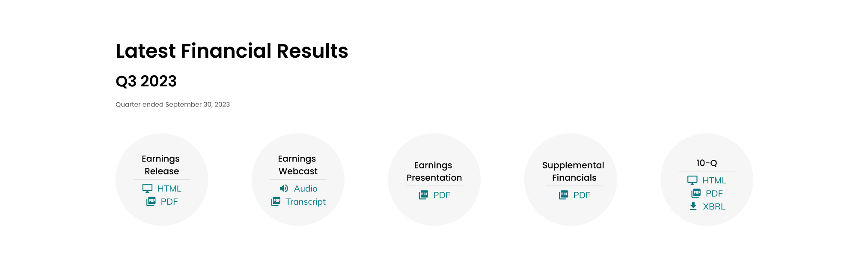Open the Earnings Presentation PDF text link
The height and width of the screenshot is (265, 868).
pyautogui.click(x=442, y=195)
